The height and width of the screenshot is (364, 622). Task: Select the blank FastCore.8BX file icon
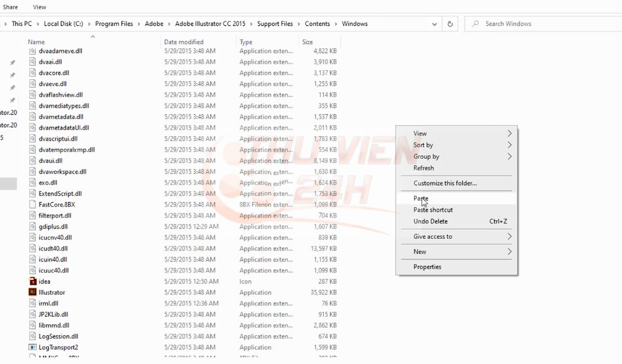32,205
